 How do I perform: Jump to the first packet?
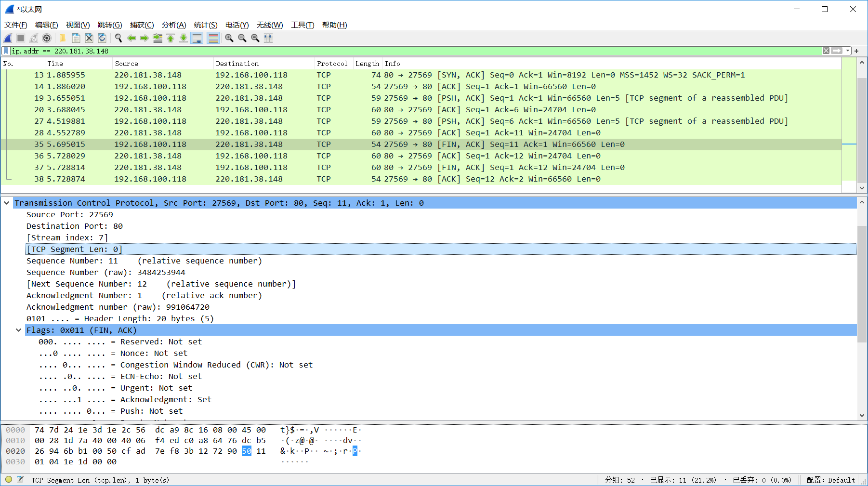click(x=171, y=38)
